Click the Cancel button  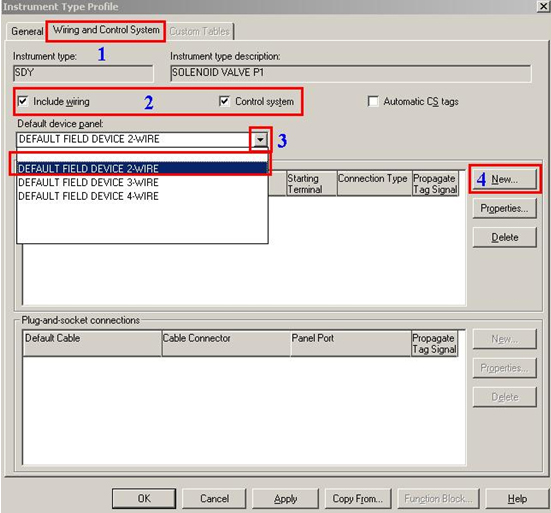[214, 498]
